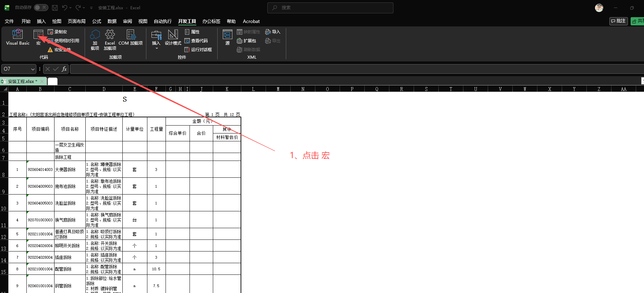Click the Redo arrow icon
644x293 pixels.
click(78, 8)
